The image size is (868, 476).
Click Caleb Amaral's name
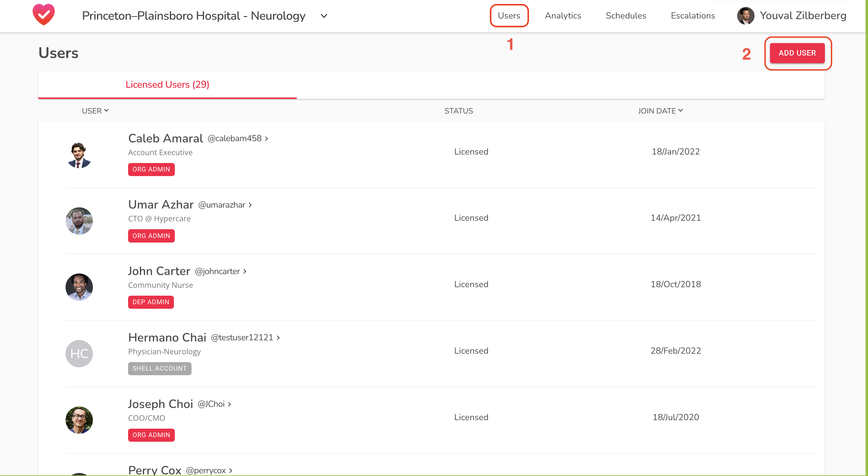coord(165,138)
